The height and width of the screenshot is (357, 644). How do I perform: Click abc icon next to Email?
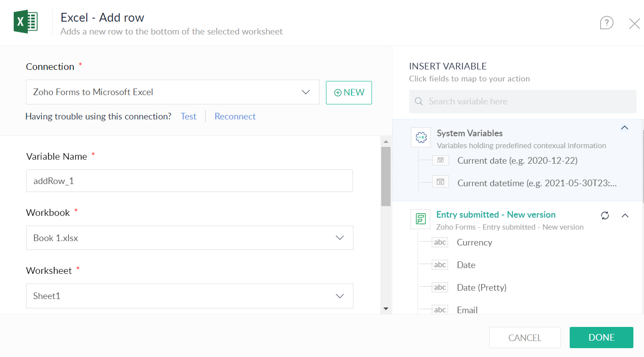tap(440, 310)
